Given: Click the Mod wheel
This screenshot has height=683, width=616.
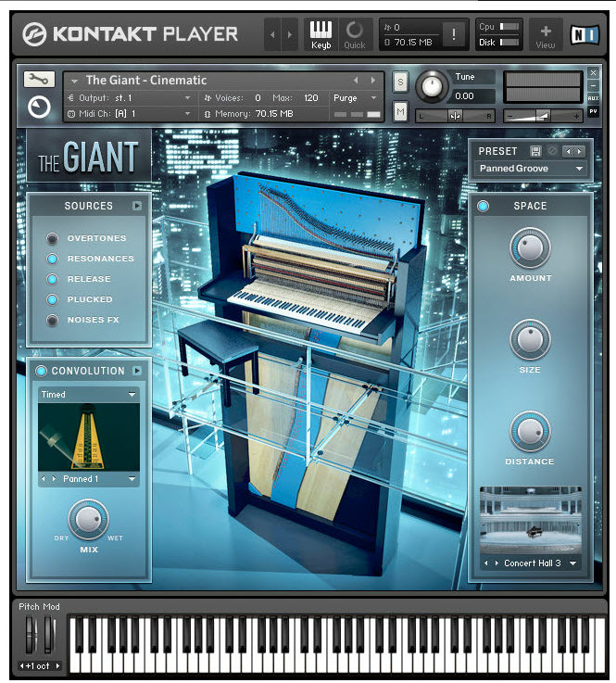Looking at the screenshot, I should point(50,634).
